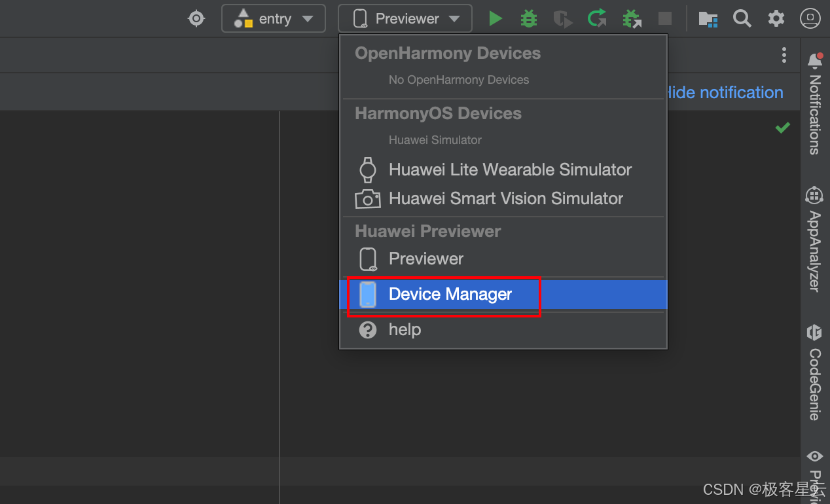Open the user account avatar icon
This screenshot has height=504, width=830.
point(810,18)
